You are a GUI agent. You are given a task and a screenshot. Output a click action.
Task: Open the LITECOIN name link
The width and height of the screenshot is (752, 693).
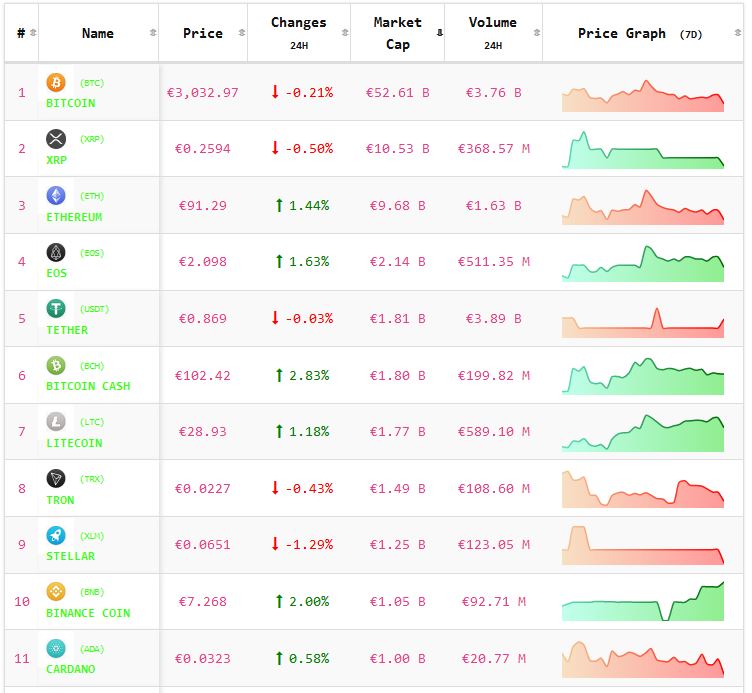tap(74, 443)
